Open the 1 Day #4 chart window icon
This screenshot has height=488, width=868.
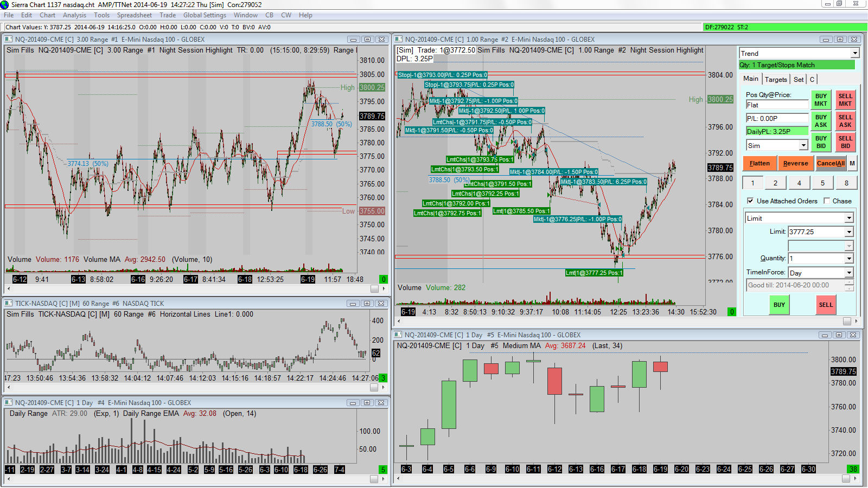coord(8,402)
